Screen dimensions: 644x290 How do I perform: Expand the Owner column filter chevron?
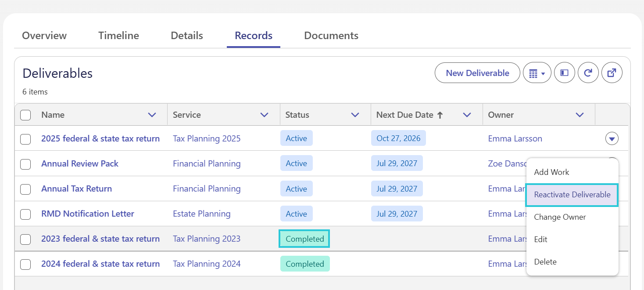pyautogui.click(x=580, y=115)
